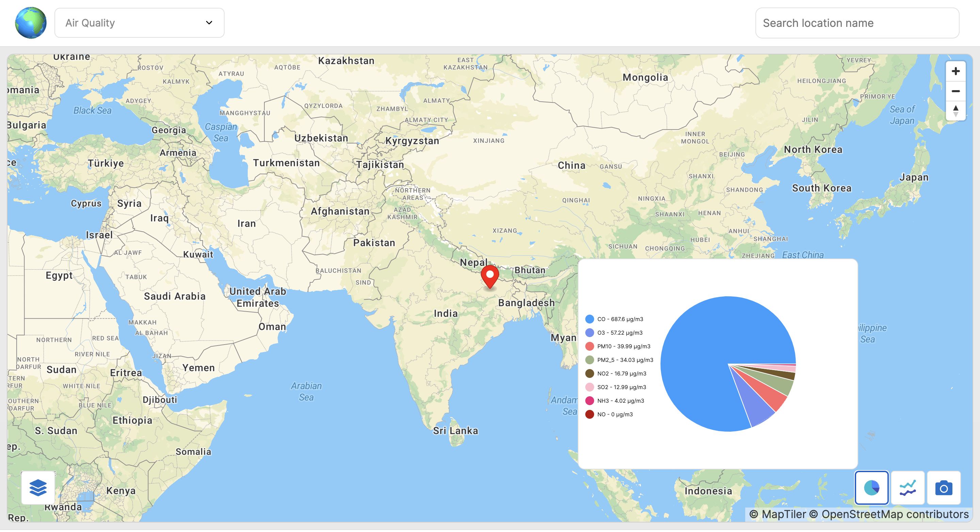Click the dropdown chevron arrow

(x=209, y=23)
